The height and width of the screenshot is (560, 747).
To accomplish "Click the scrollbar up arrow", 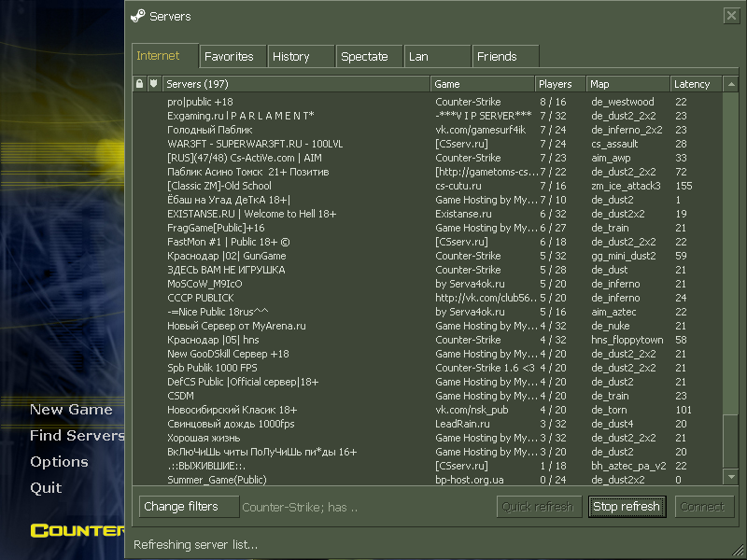I will [731, 84].
